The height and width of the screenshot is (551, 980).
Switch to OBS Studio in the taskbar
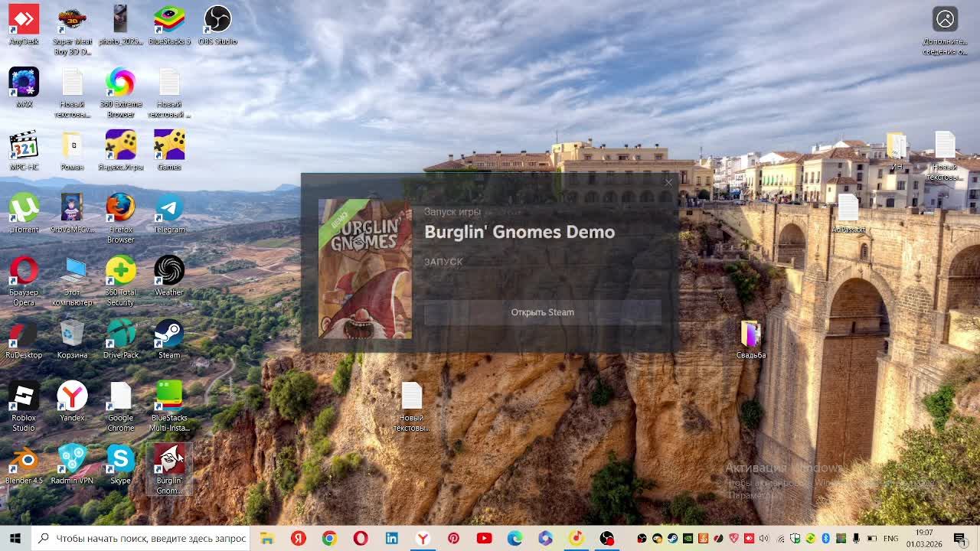[x=607, y=539]
